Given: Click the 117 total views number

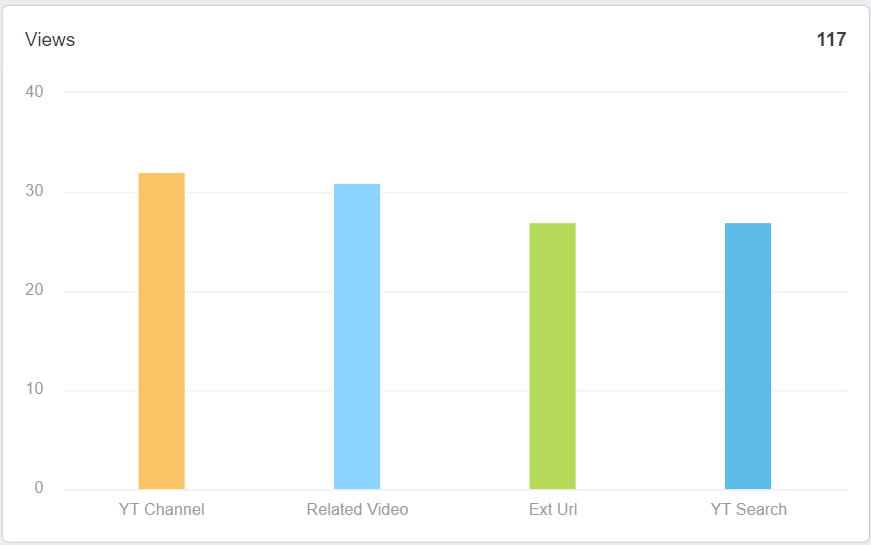Looking at the screenshot, I should pyautogui.click(x=831, y=39).
